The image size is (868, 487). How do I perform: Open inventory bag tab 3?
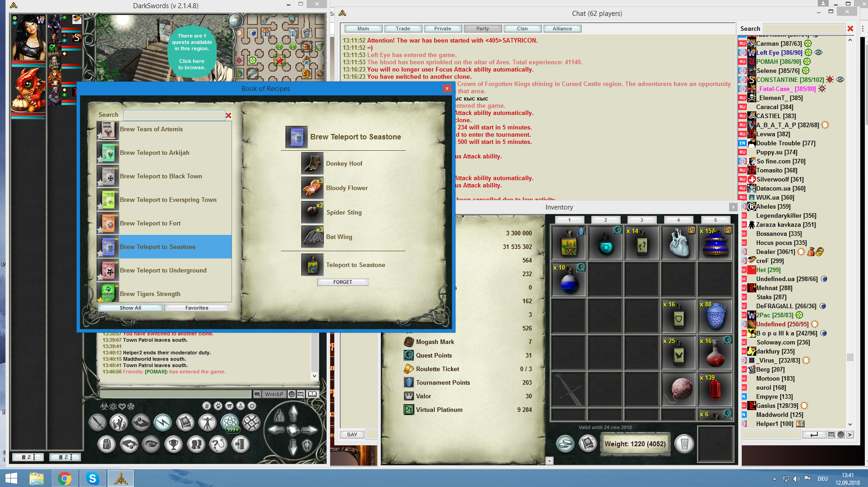pyautogui.click(x=641, y=220)
